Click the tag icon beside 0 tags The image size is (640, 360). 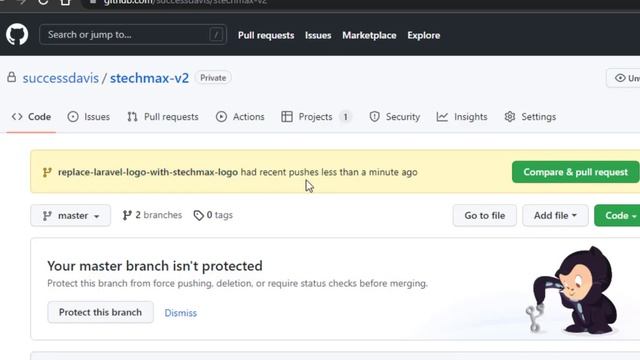pyautogui.click(x=198, y=216)
